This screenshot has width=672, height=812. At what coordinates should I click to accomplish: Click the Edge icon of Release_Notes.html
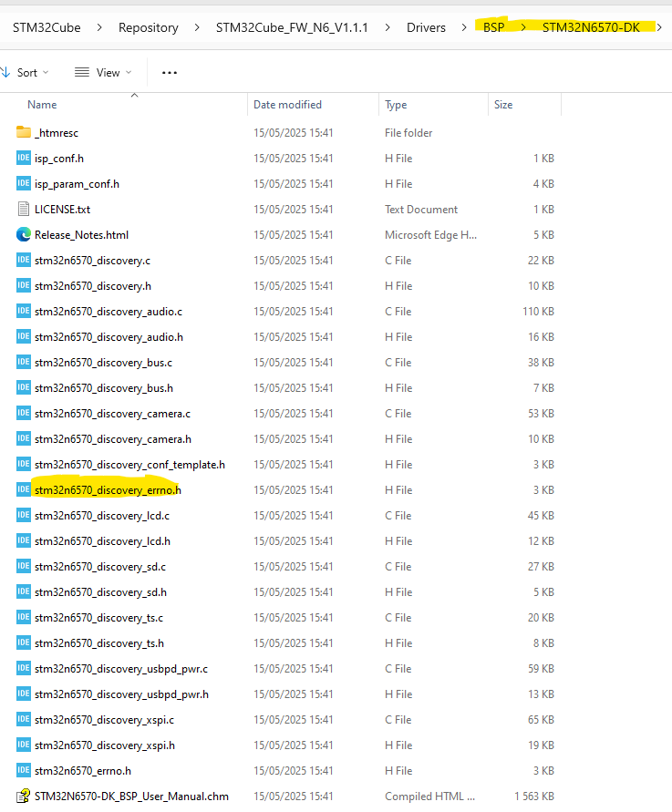[24, 234]
